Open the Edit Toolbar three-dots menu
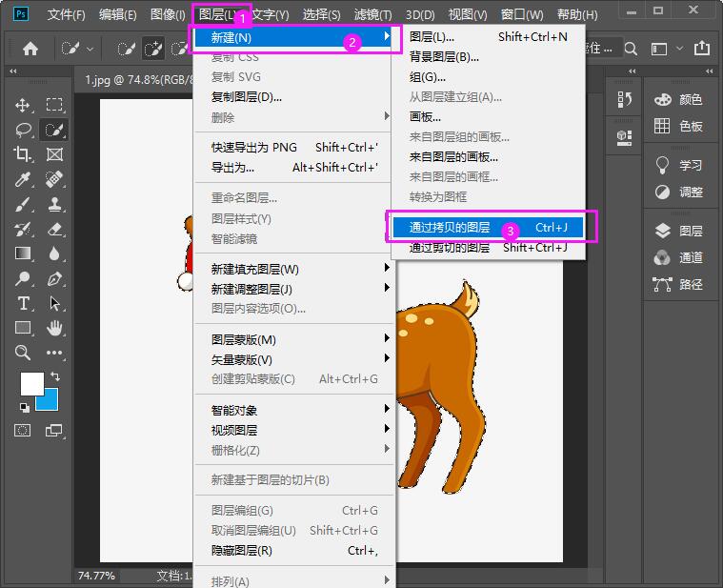Viewport: 723px width, 588px height. click(x=54, y=353)
